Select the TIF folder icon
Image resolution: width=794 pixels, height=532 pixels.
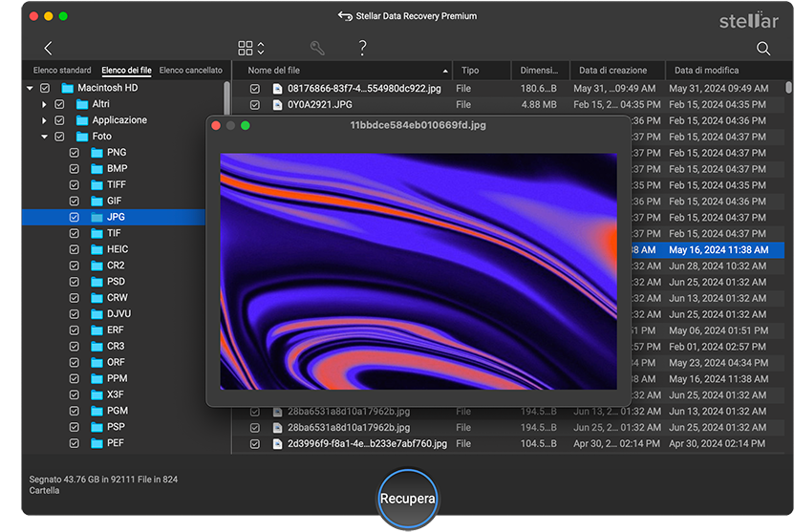click(x=97, y=233)
